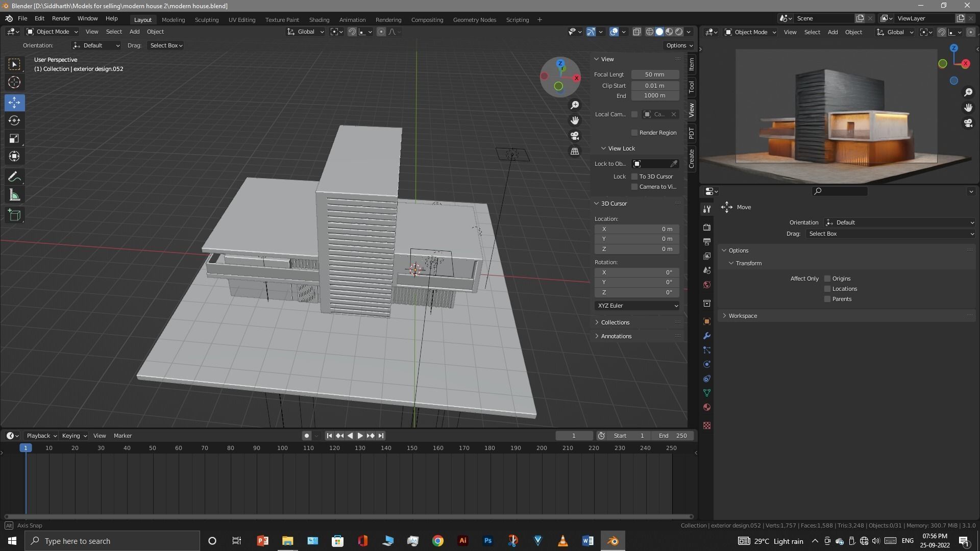Viewport: 980px width, 551px height.
Task: Switch to the Geometry Nodes workspace tab
Action: point(474,20)
